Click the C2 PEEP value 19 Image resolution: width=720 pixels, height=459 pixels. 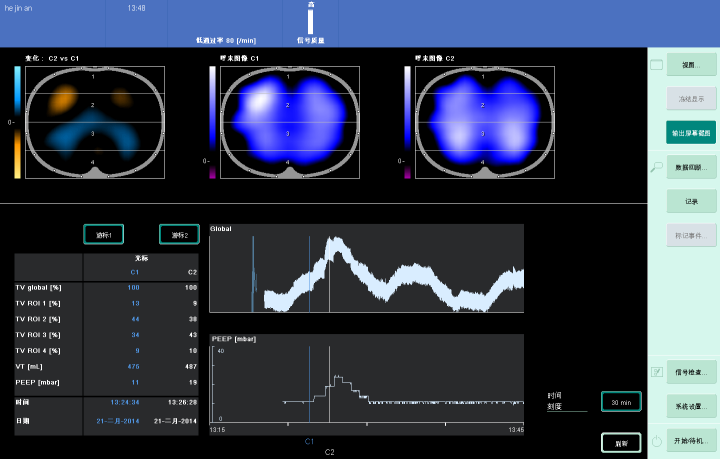click(x=193, y=382)
